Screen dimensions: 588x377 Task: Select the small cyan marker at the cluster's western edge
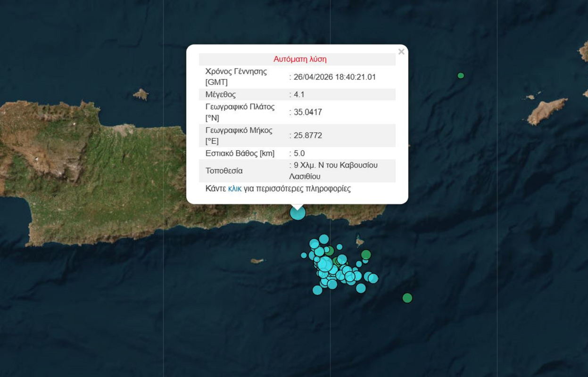tap(304, 255)
